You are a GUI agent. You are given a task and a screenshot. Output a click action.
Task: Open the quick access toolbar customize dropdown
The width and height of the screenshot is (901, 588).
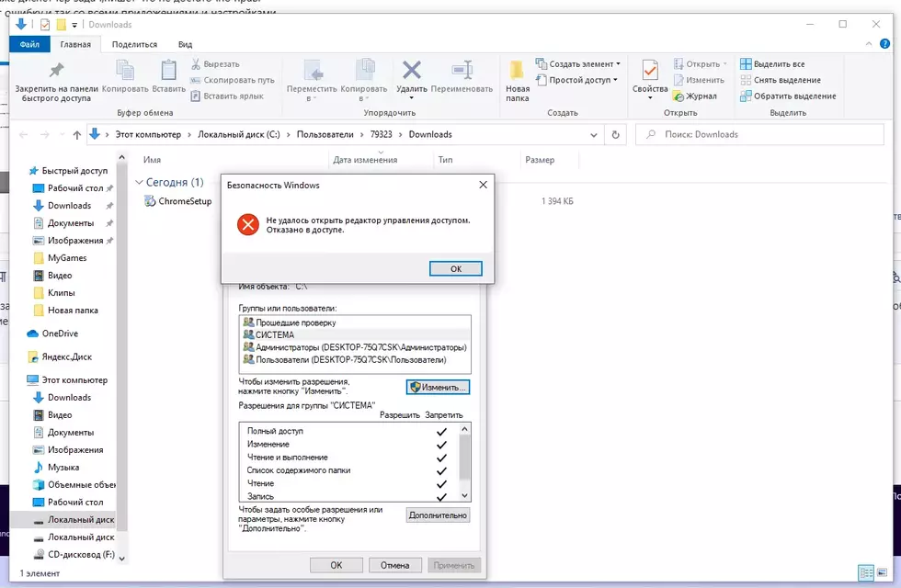click(74, 25)
